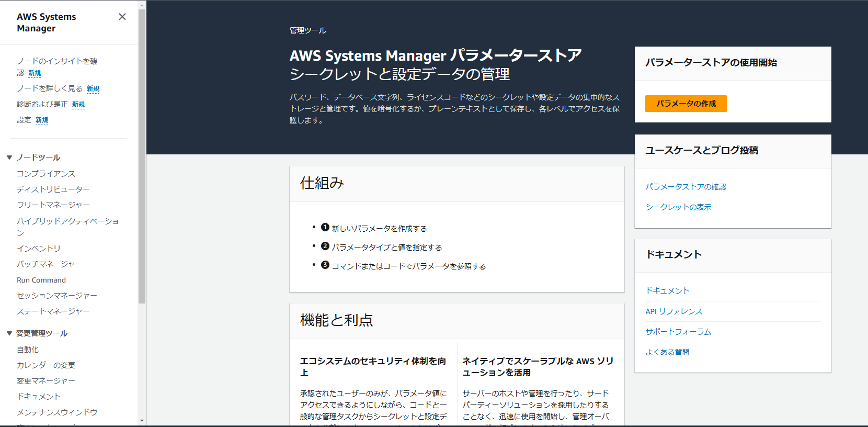Click the ユースケースとブログ投稿 panel title
The width and height of the screenshot is (868, 427).
pyautogui.click(x=702, y=151)
